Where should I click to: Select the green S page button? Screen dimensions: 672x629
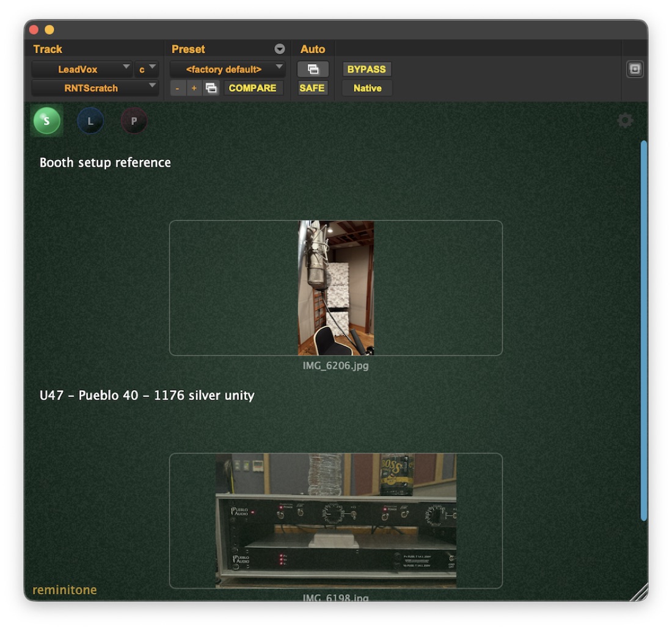[46, 121]
